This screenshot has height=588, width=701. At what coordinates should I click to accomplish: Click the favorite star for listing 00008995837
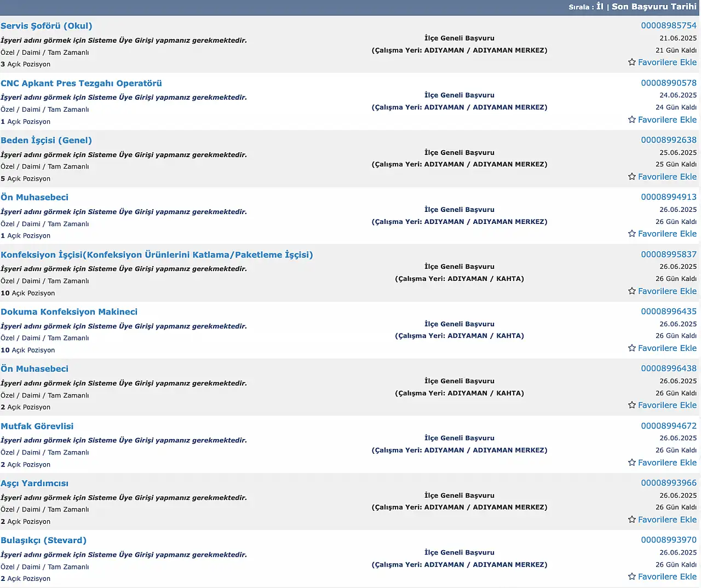tap(632, 291)
